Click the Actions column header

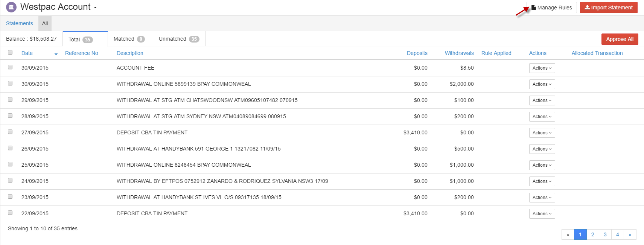click(x=538, y=53)
